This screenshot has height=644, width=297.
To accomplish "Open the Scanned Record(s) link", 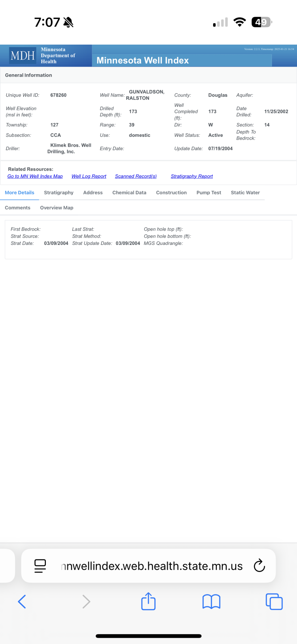I will [136, 176].
